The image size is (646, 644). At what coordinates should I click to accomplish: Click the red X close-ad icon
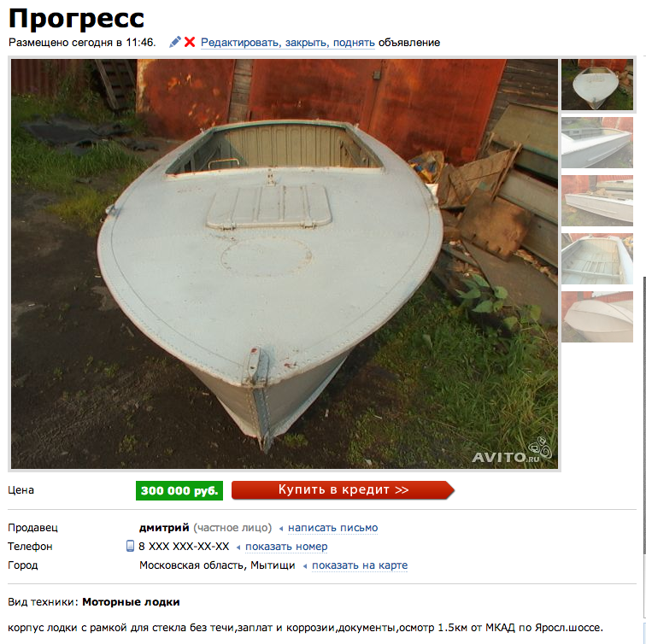[190, 42]
